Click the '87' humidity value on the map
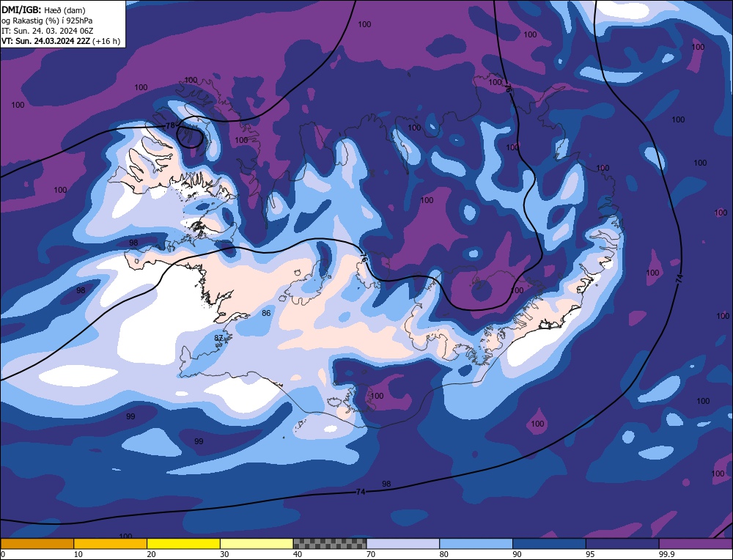This screenshot has width=733, height=560. [x=218, y=338]
